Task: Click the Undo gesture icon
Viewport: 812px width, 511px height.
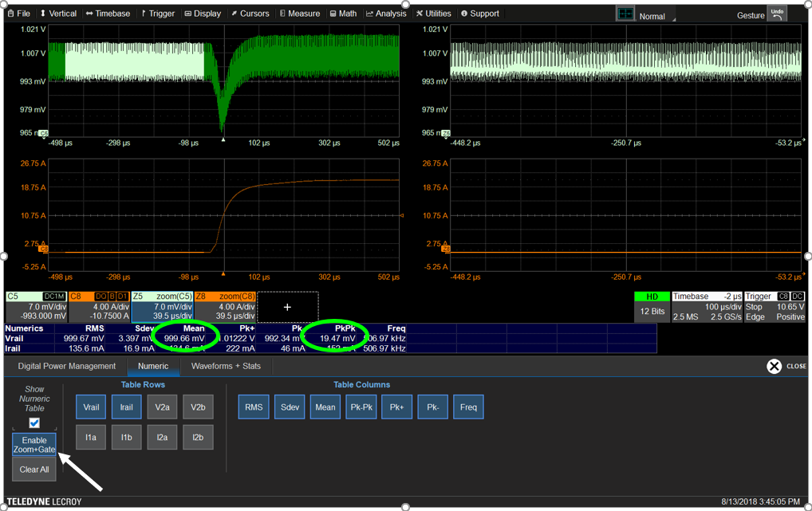Action: [776, 14]
